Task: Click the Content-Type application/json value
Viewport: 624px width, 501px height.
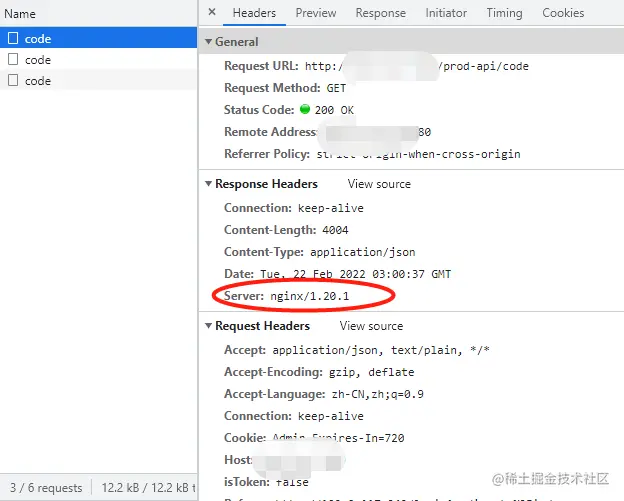Action: (363, 252)
